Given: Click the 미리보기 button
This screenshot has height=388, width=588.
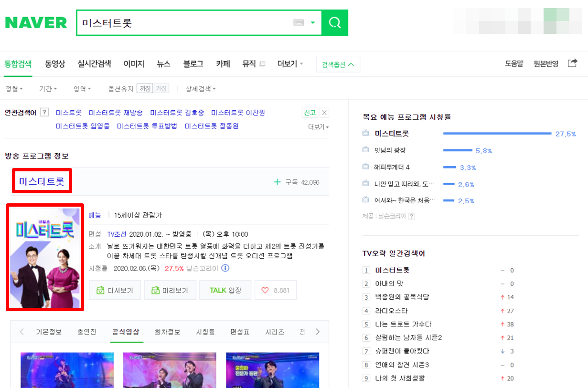Looking at the screenshot, I should click(x=170, y=290).
